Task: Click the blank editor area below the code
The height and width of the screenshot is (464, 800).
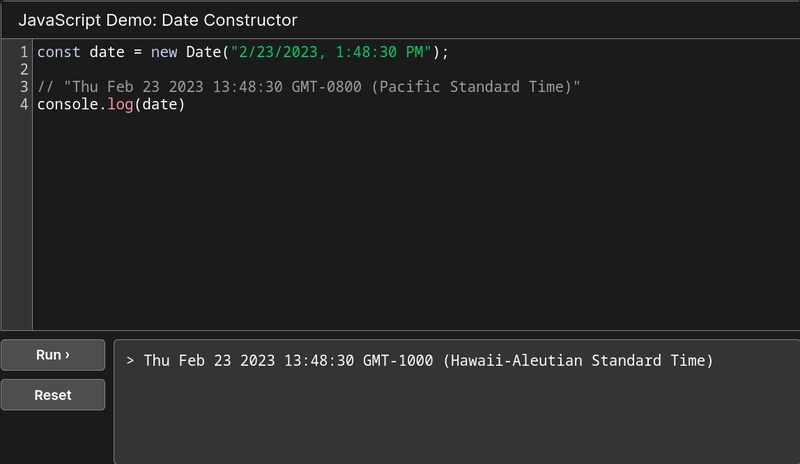Action: tap(400, 230)
